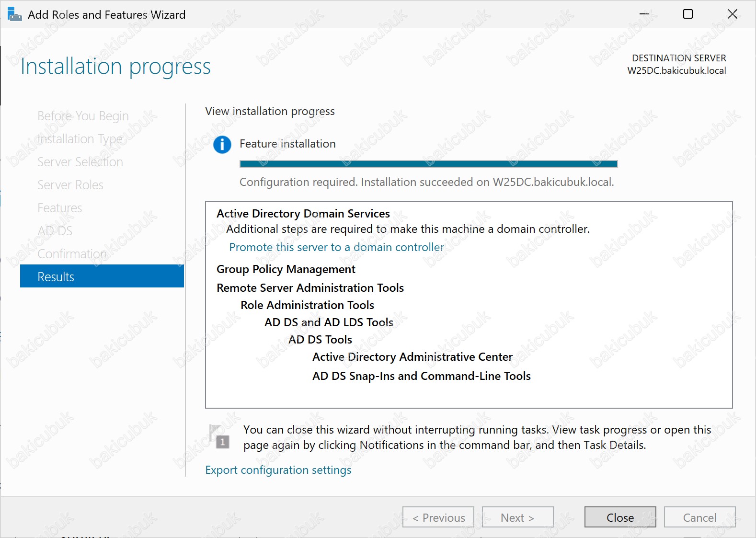Maximize the wizard window
Image resolution: width=756 pixels, height=538 pixels.
[x=688, y=14]
